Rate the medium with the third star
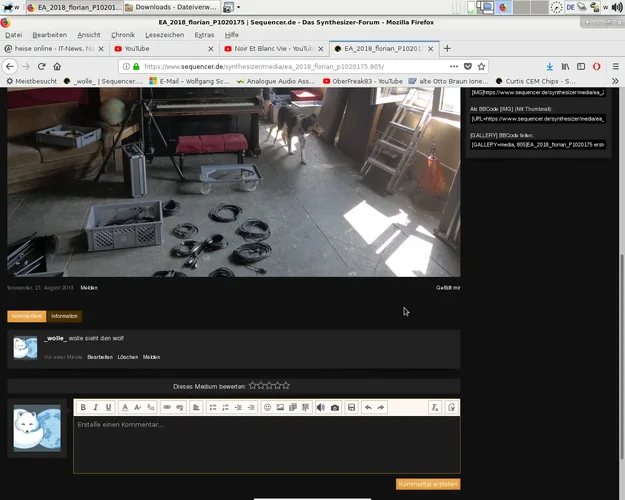 (269, 386)
